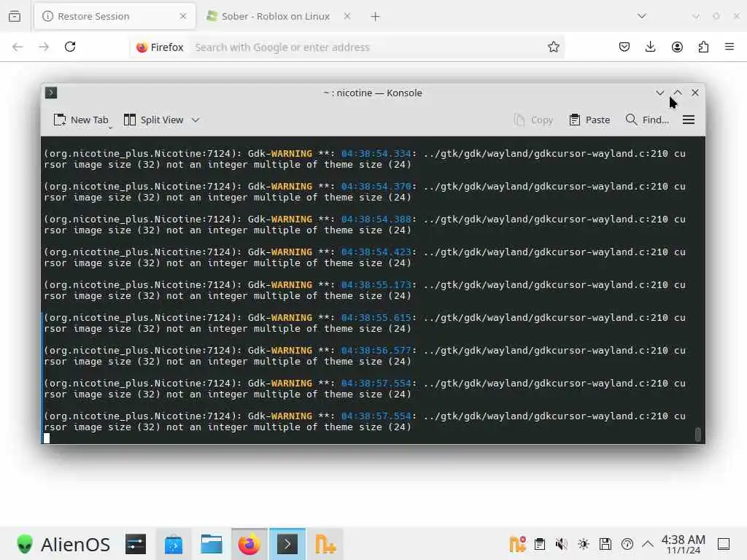
Task: Open Firefox Extensions puzzle icon
Action: pos(703,47)
